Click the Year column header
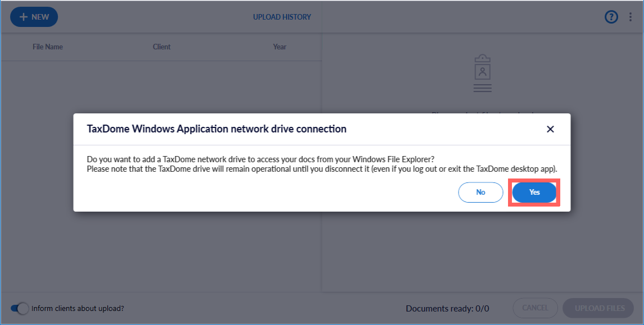The image size is (644, 325). tap(279, 47)
